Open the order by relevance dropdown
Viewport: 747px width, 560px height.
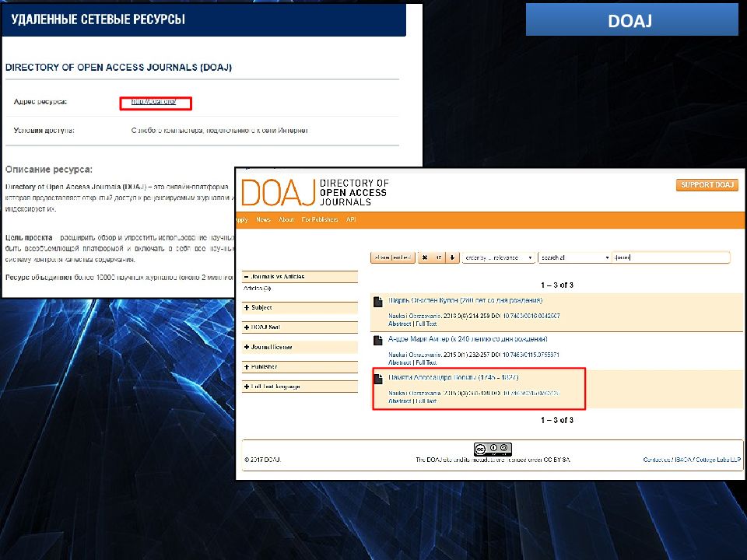[x=498, y=257]
